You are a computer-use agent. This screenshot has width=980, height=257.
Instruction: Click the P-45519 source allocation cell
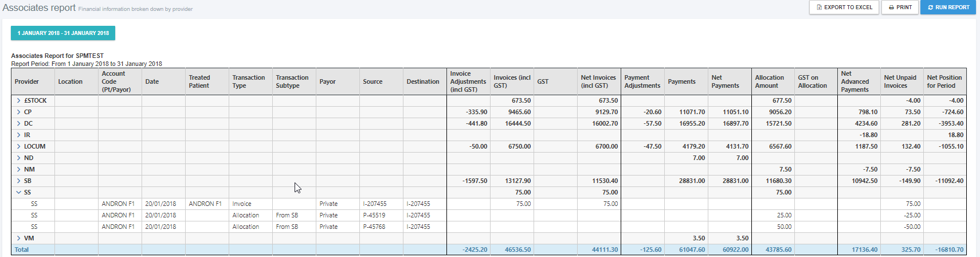coord(374,215)
